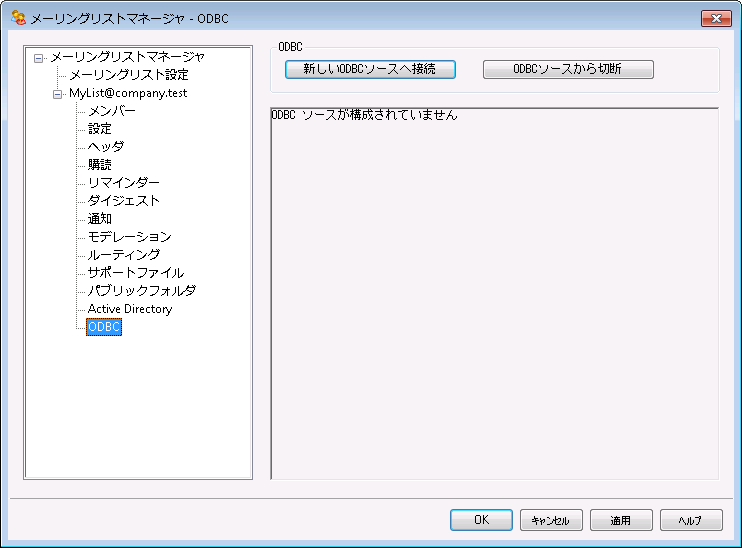
Task: Open the メンバー tree item
Action: point(111,111)
